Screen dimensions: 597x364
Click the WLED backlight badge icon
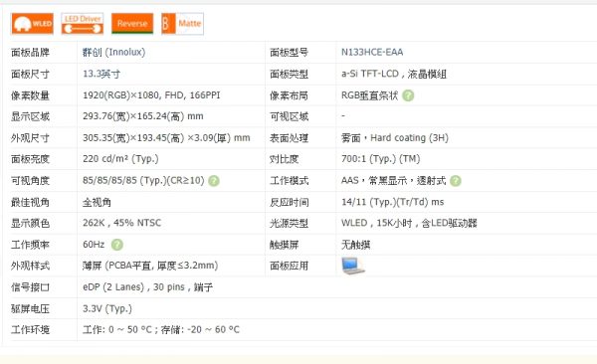(x=33, y=24)
